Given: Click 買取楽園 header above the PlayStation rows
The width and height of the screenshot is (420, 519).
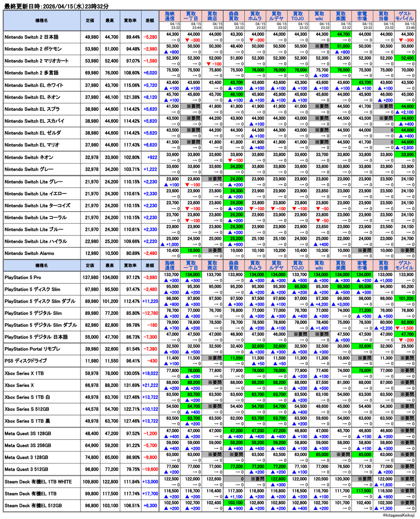Looking at the screenshot, I should [341, 265].
